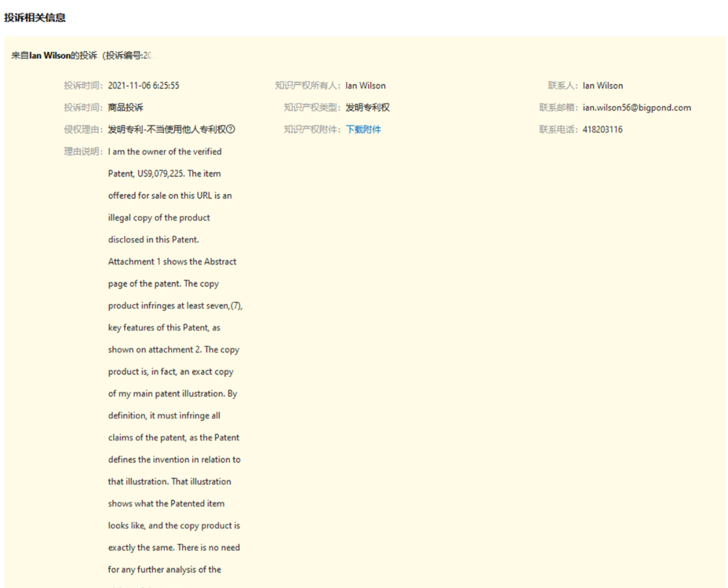Click the label 联系邮箱
Image resolution: width=728 pixels, height=588 pixels.
(x=558, y=108)
